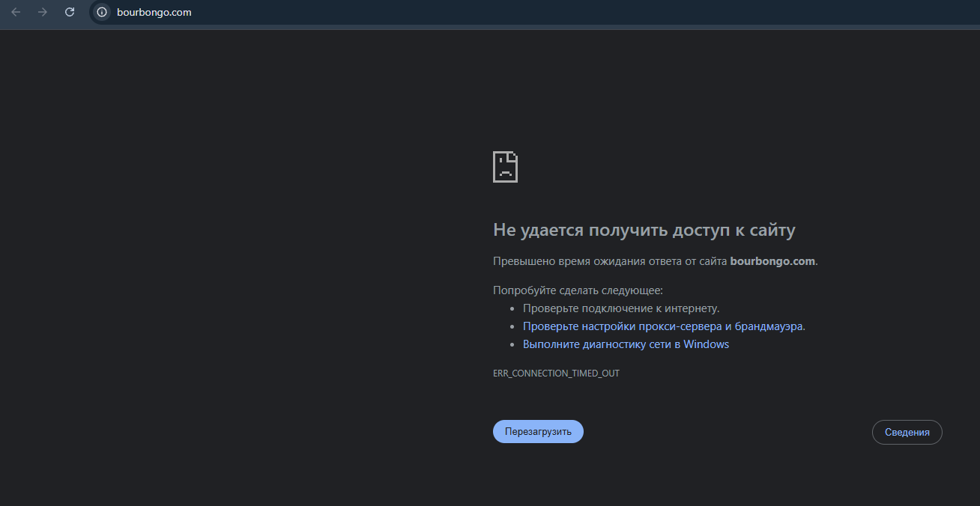Click the text Проверьте подключение к интернету

(x=621, y=308)
